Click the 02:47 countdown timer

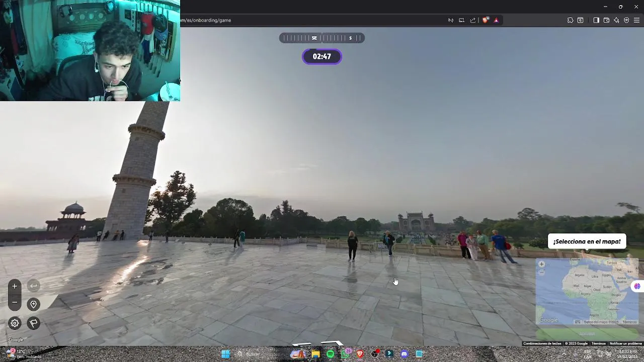coord(322,57)
